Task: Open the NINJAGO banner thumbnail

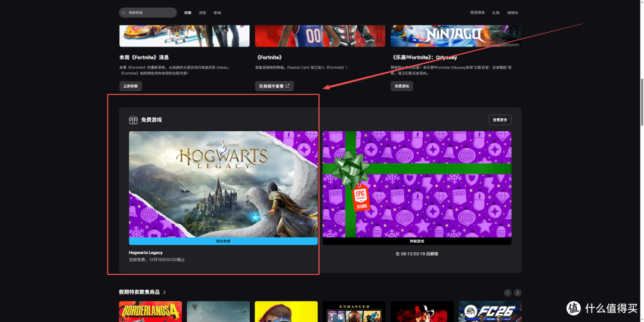Action: [456, 36]
